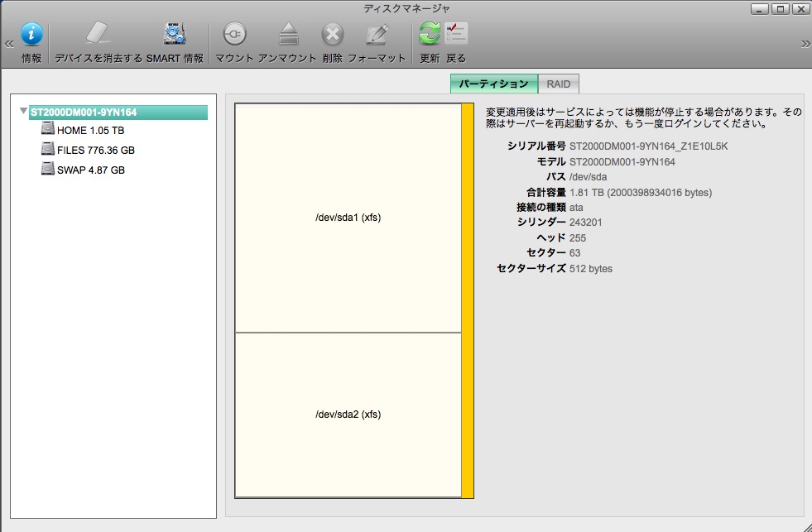Click the connection type value ata
The height and width of the screenshot is (532, 812).
pyautogui.click(x=576, y=208)
